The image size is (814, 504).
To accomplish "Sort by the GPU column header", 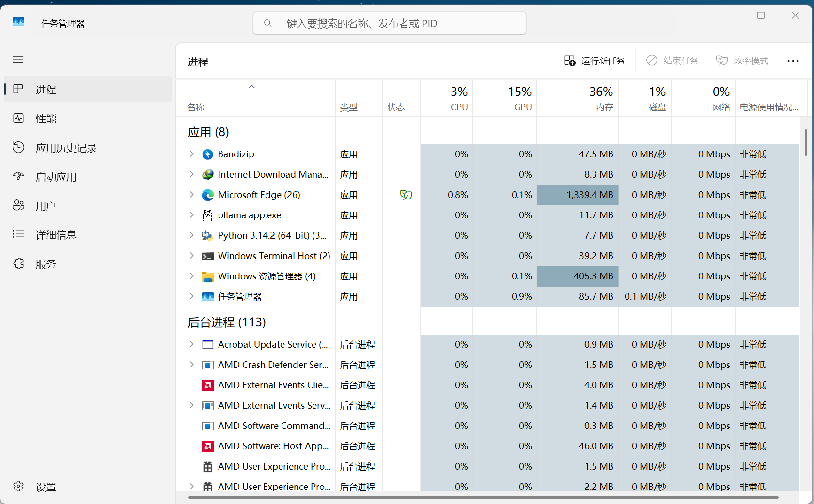I will tap(505, 98).
